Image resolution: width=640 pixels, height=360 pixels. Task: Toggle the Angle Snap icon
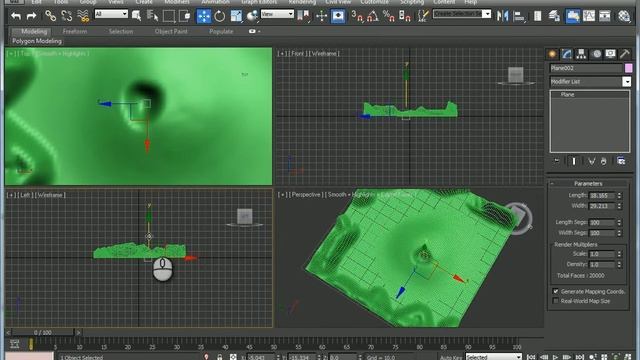(373, 16)
